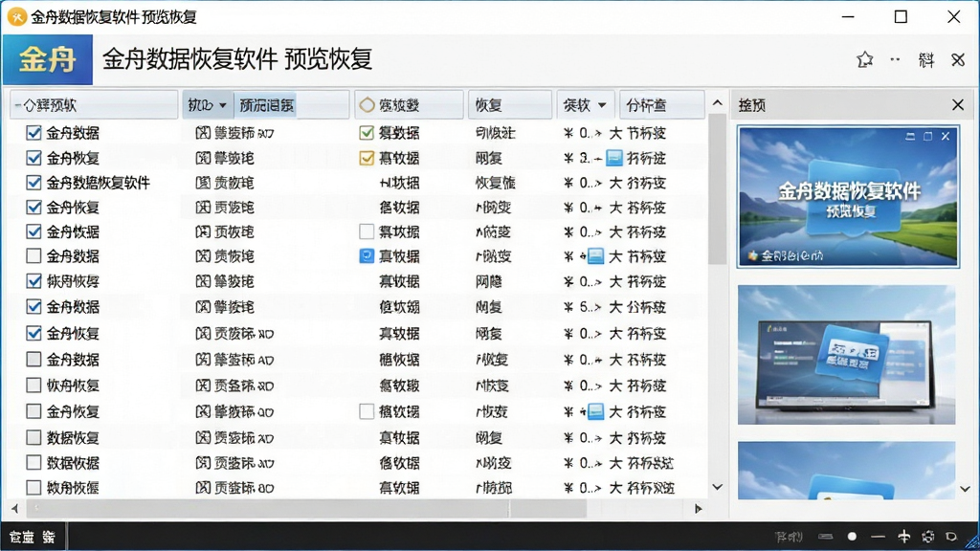
Task: Click the file-type icon in the ¥ 5 row
Action: pyautogui.click(x=203, y=307)
